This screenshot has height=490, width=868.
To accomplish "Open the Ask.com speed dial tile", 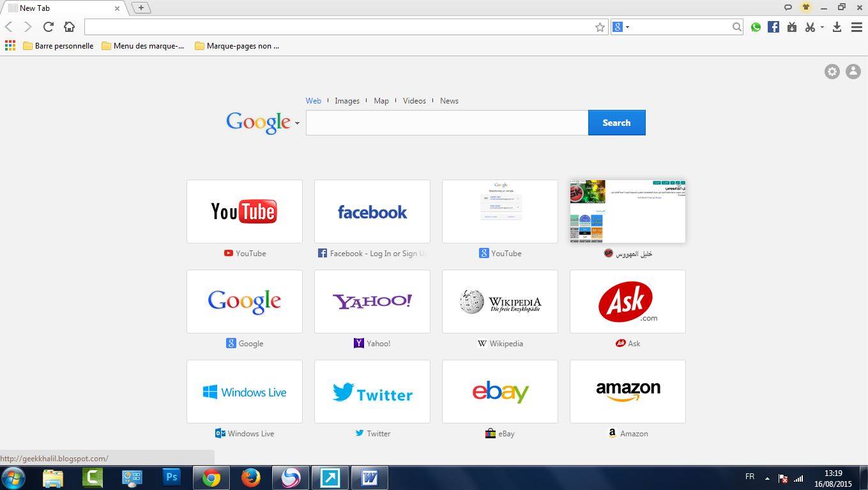I will point(628,301).
